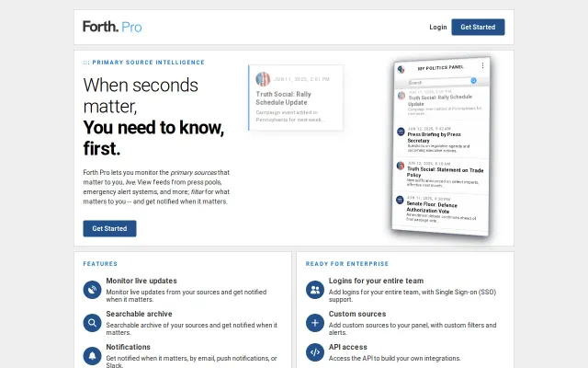Viewport: 588px width, 368px height.
Task: Select the Senate Floor Defence Authorization Vote entry
Action: tap(441, 211)
